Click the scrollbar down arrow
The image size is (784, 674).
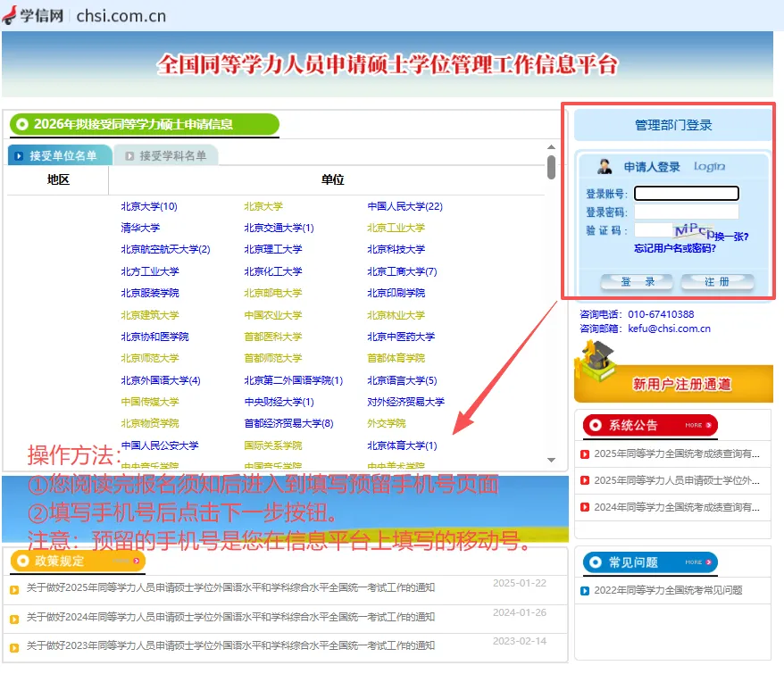click(551, 460)
